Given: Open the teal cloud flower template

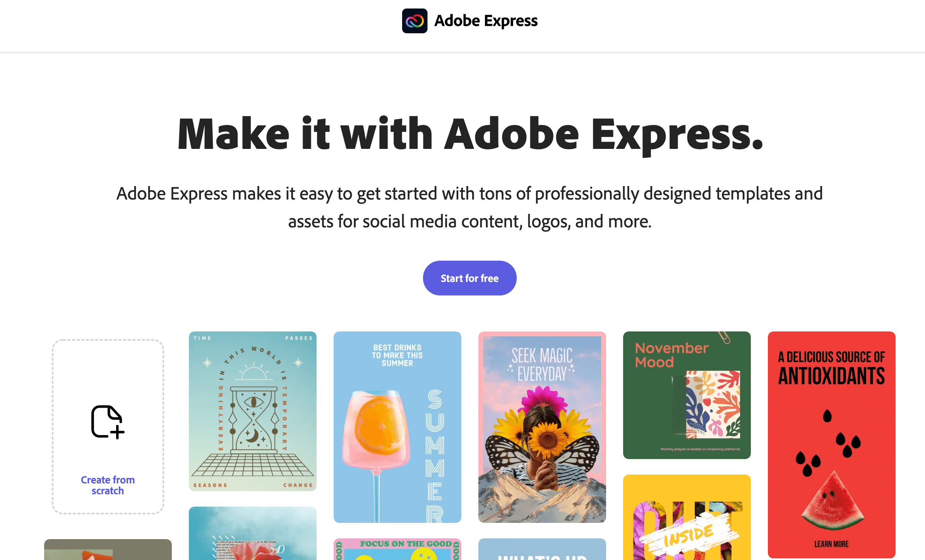Looking at the screenshot, I should coord(253,533).
